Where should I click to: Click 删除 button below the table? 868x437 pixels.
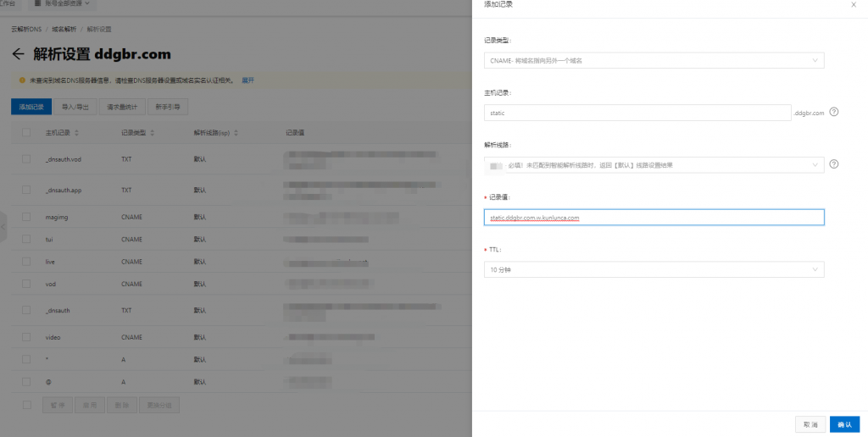(x=122, y=405)
